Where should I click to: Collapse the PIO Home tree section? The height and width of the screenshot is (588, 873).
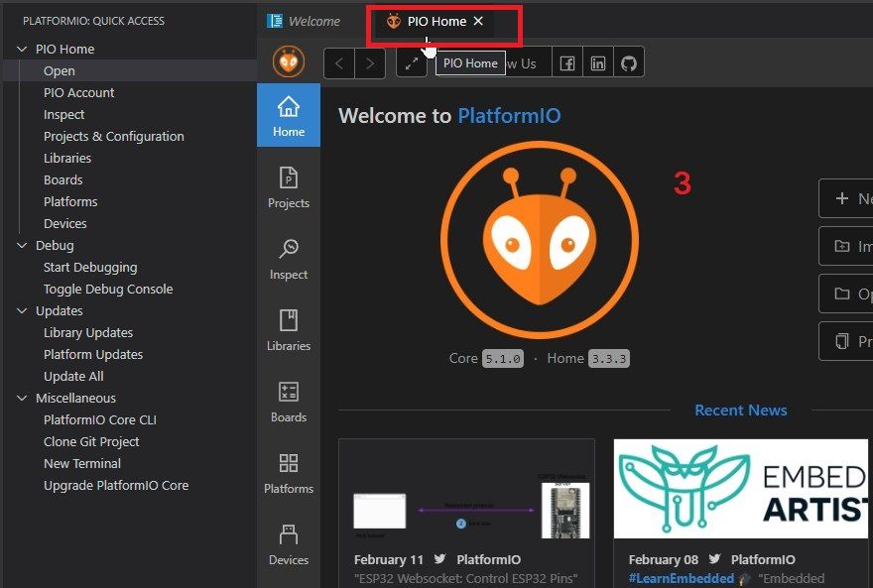tap(22, 49)
